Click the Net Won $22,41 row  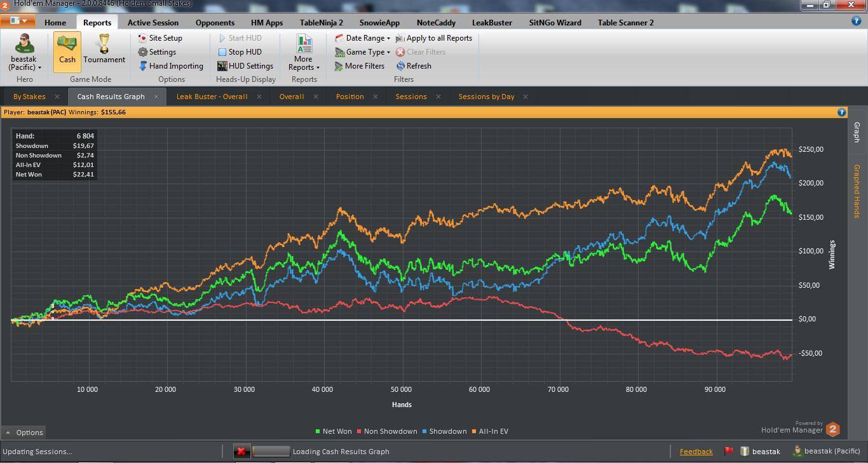tap(55, 174)
